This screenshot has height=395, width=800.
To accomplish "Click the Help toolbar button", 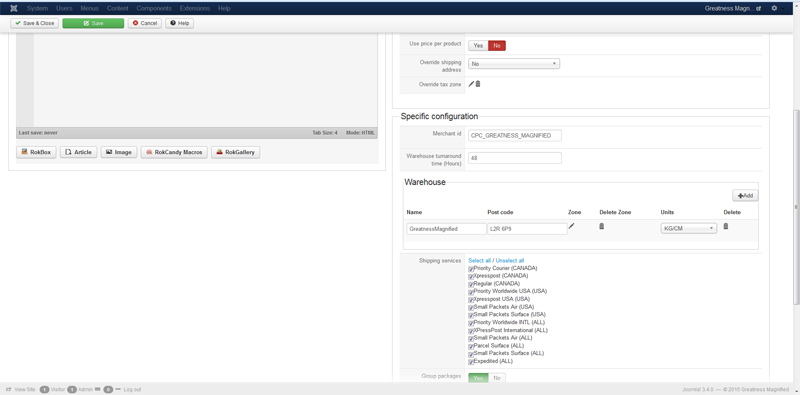I will [180, 23].
